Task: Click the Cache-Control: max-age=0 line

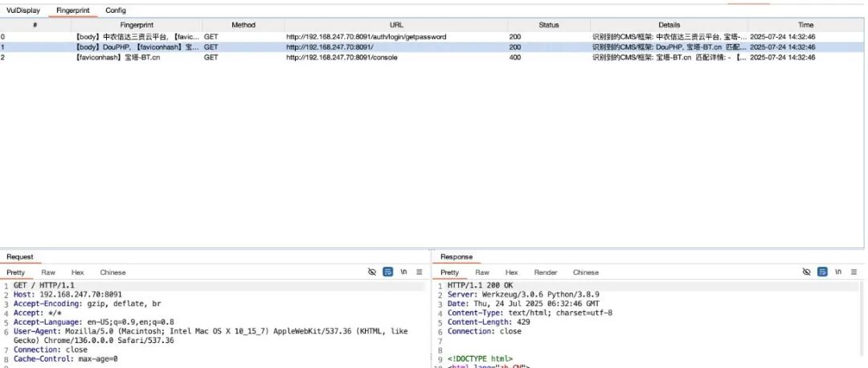Action: coord(65,358)
